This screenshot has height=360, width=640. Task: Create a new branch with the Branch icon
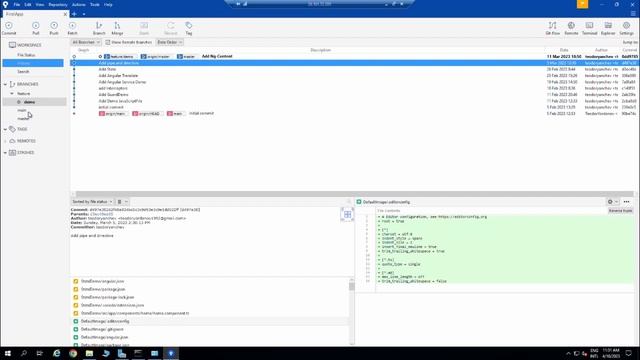(99, 28)
